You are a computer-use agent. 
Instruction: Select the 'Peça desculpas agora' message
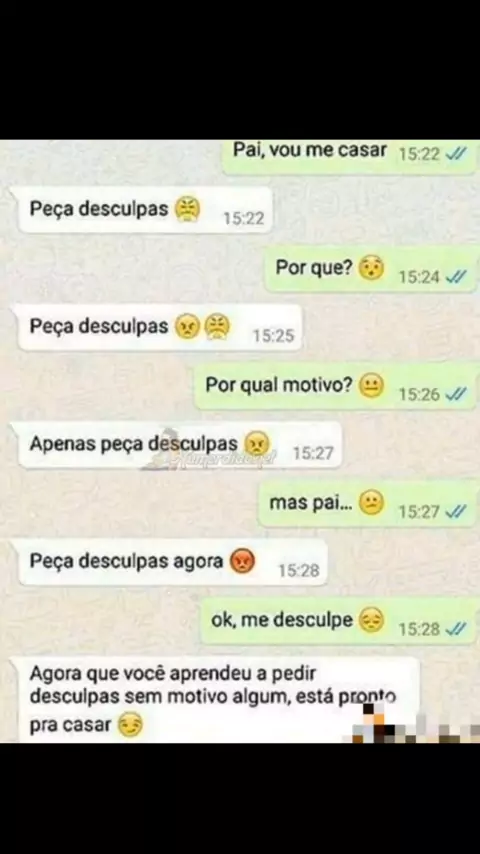pos(173,562)
